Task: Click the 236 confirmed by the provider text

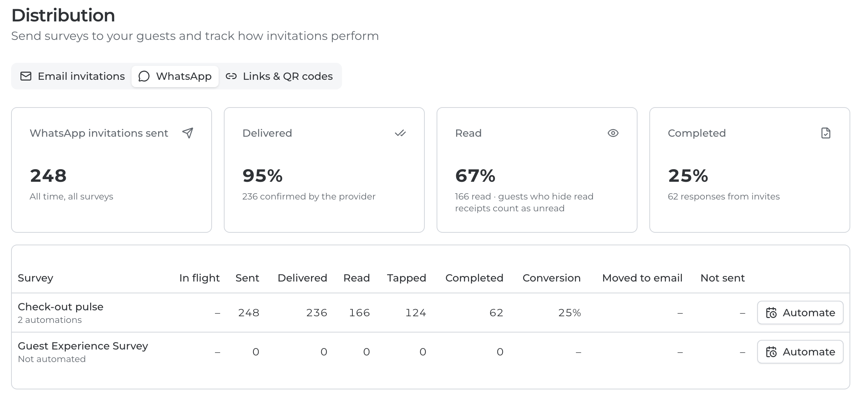Action: [x=309, y=197]
